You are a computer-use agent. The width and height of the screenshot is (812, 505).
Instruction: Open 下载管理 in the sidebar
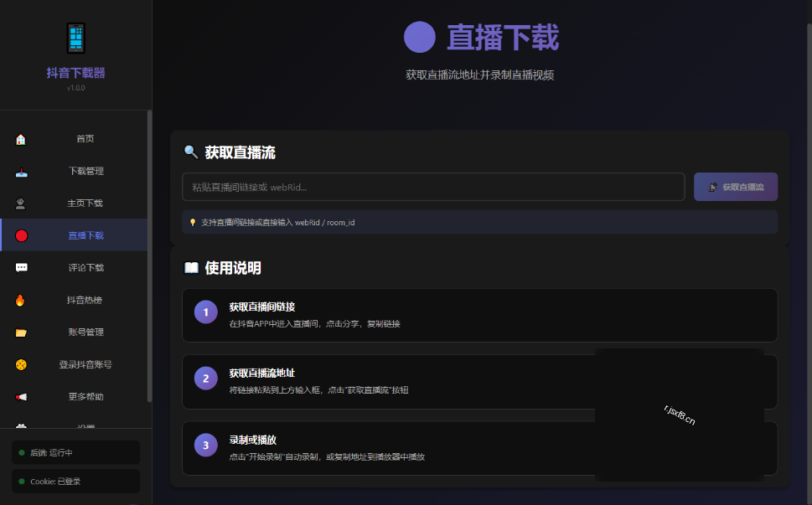pyautogui.click(x=74, y=171)
